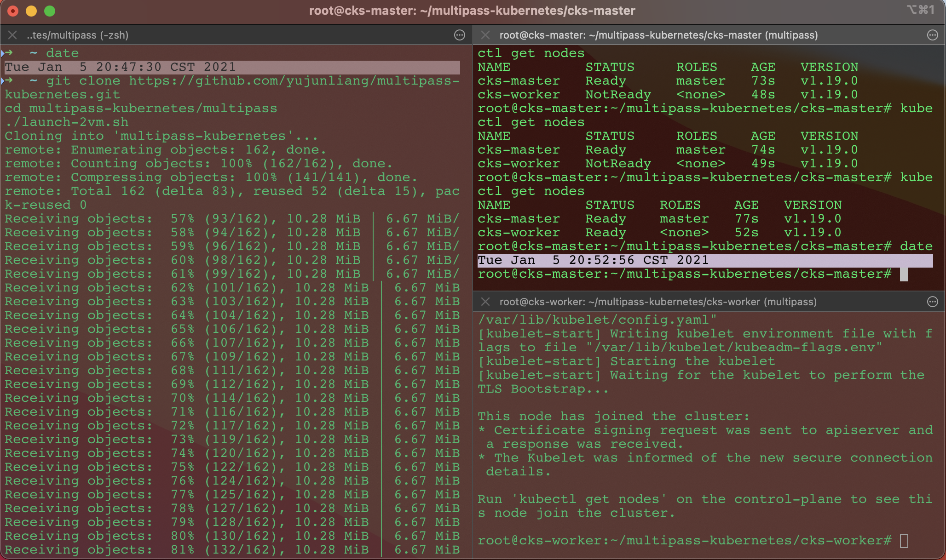The image size is (946, 560).
Task: Click the yellow minimize window button
Action: pos(31,11)
